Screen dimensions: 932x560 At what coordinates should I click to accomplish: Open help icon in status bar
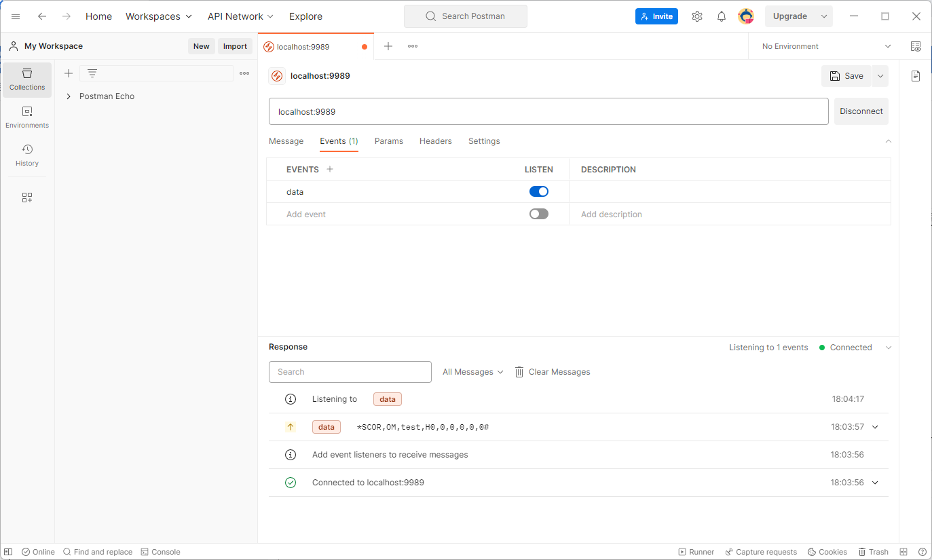pyautogui.click(x=922, y=552)
